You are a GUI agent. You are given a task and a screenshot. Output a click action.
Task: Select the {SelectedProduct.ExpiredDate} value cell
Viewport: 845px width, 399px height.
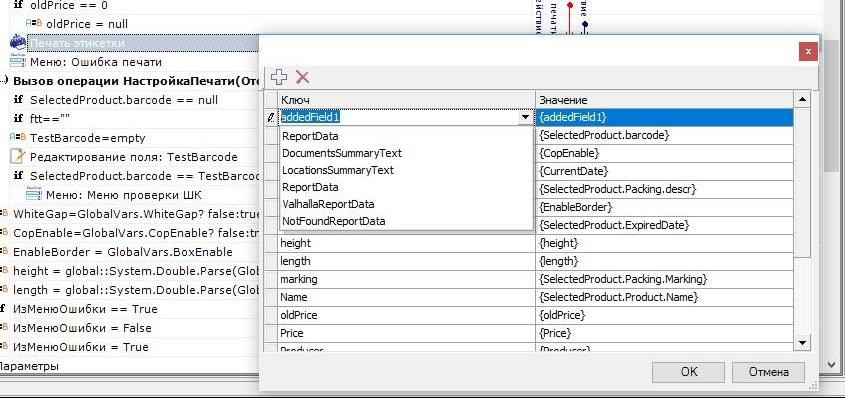click(x=664, y=225)
